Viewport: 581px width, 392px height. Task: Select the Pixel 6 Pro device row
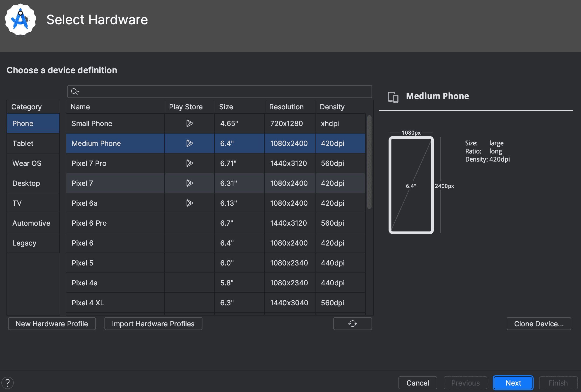tap(216, 223)
